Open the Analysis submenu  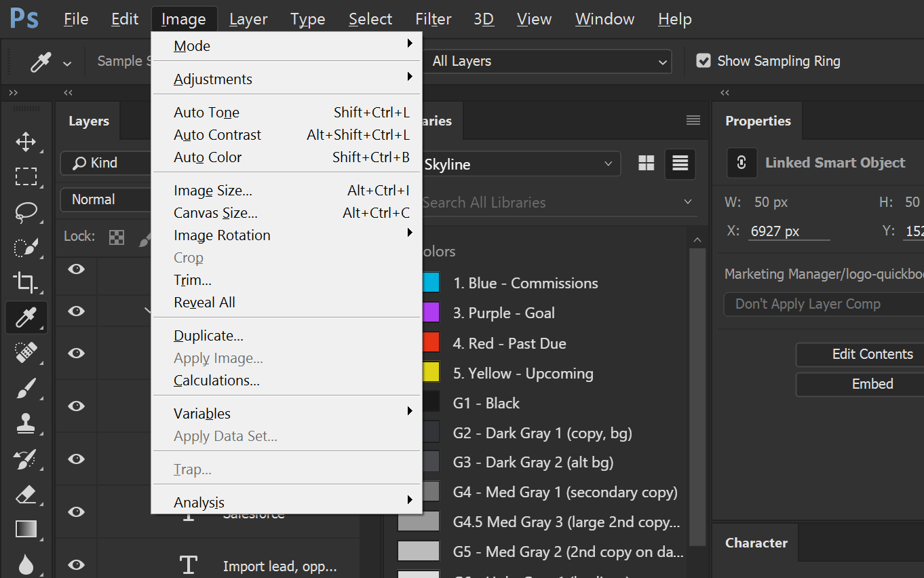tap(286, 503)
